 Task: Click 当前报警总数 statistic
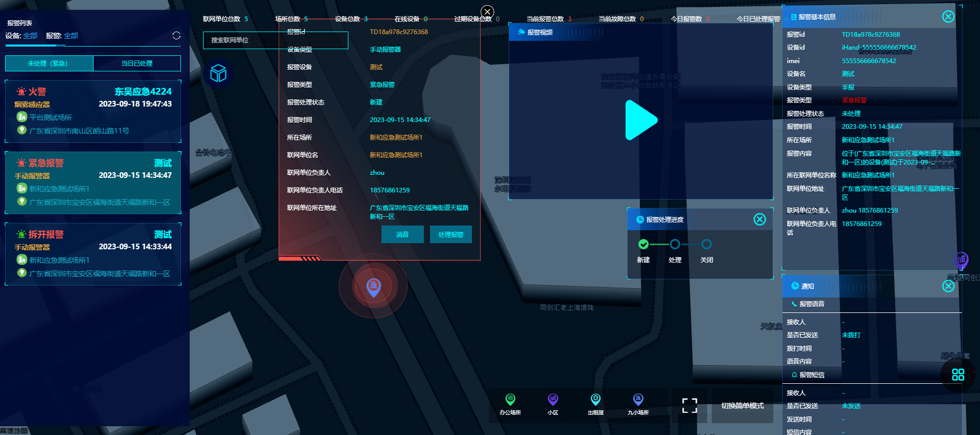tap(549, 19)
